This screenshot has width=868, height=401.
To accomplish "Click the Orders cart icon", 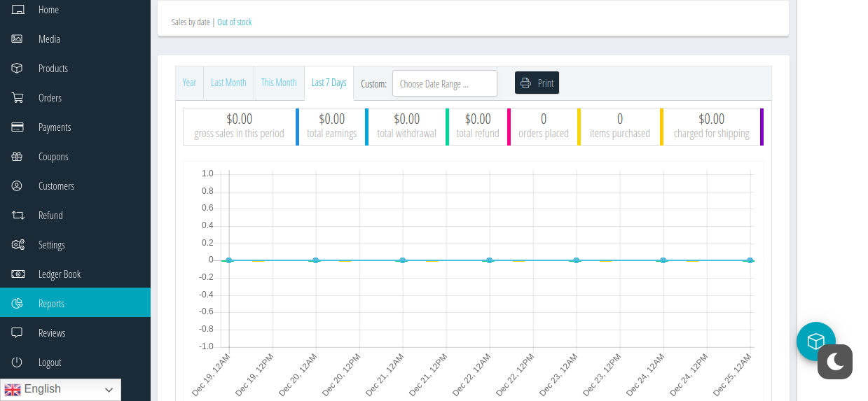I will coord(18,98).
